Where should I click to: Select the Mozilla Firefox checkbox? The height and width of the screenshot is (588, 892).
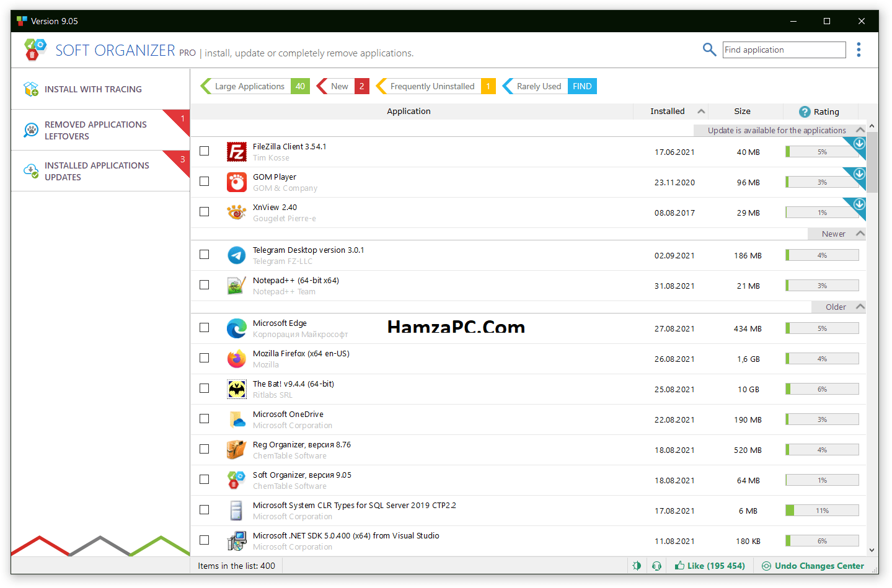point(205,358)
